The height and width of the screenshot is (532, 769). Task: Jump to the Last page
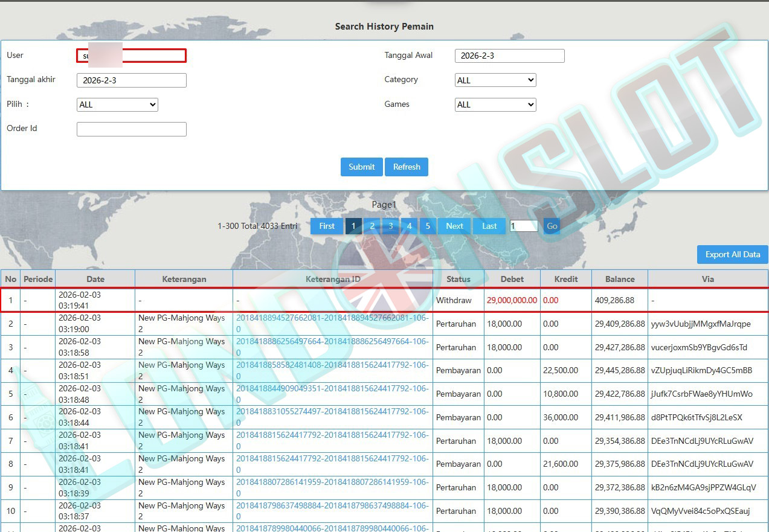[489, 226]
